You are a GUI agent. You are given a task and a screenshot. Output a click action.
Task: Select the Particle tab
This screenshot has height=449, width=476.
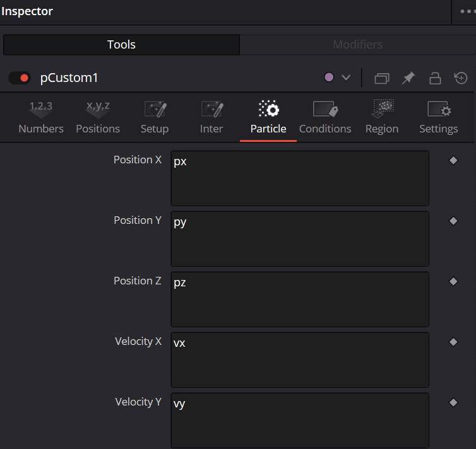pyautogui.click(x=268, y=117)
